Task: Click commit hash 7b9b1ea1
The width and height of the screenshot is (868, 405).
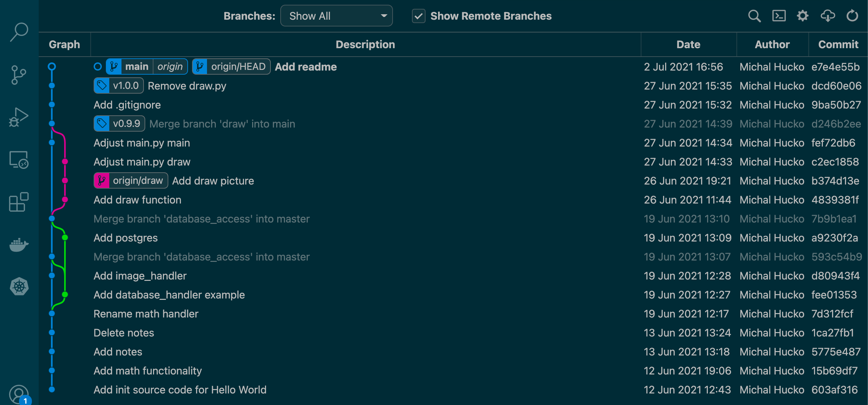Action: (x=834, y=219)
